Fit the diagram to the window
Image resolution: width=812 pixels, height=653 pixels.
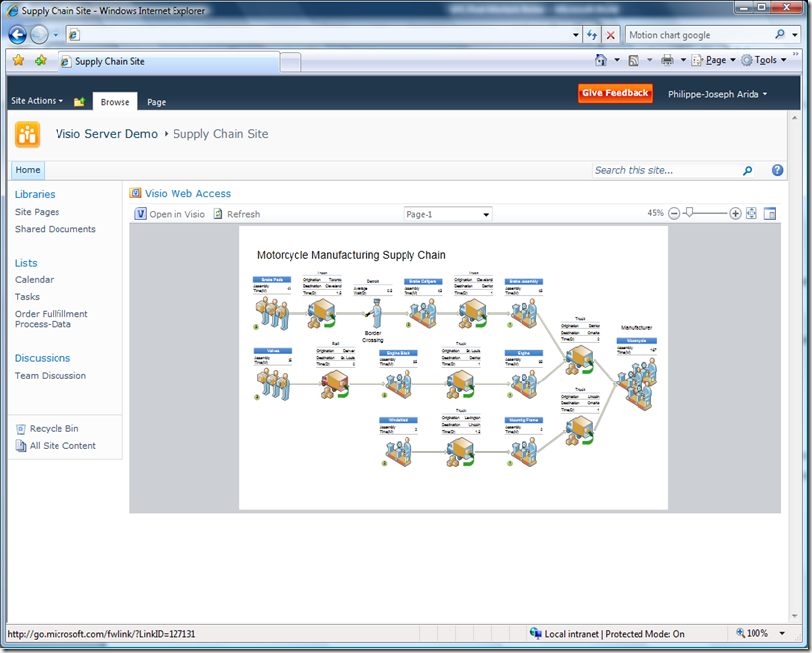coord(751,212)
